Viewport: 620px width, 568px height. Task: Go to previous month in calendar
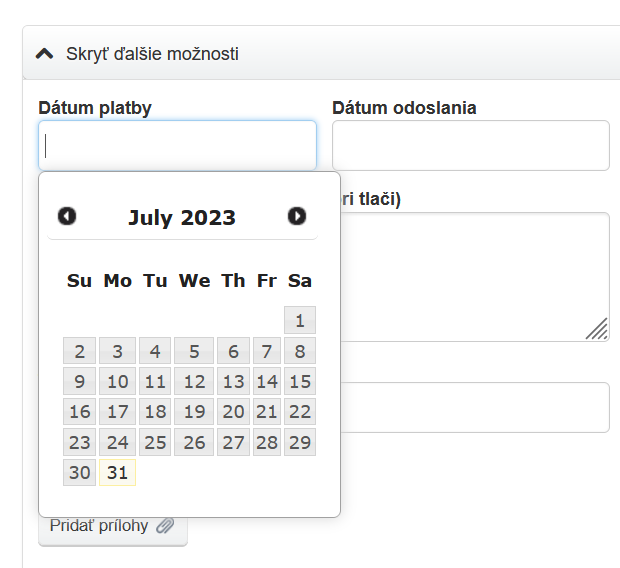click(x=67, y=216)
